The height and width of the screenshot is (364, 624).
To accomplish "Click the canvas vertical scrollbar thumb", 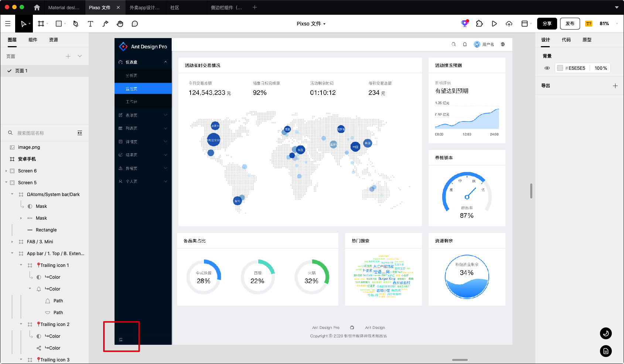I will tap(531, 191).
